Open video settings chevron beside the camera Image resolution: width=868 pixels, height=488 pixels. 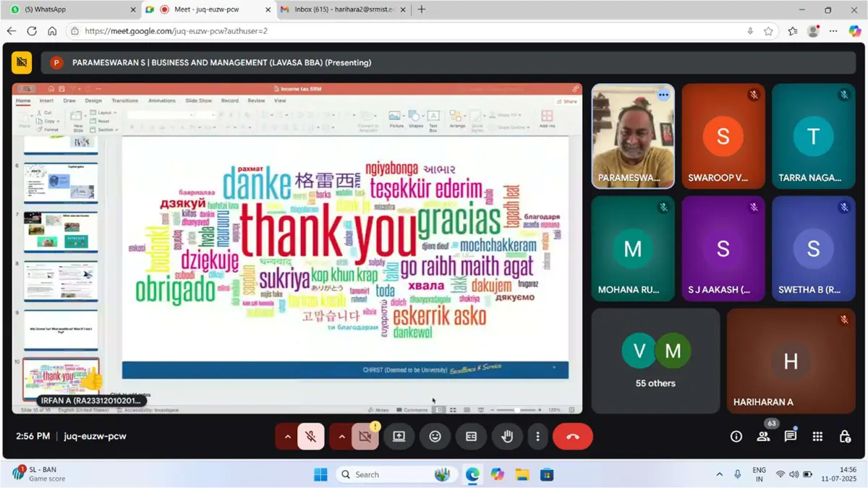(x=342, y=437)
